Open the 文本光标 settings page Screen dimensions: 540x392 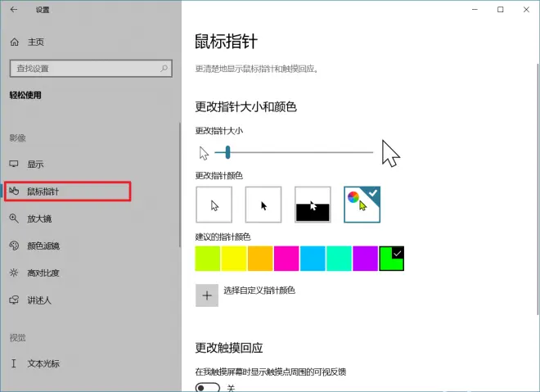(x=43, y=363)
